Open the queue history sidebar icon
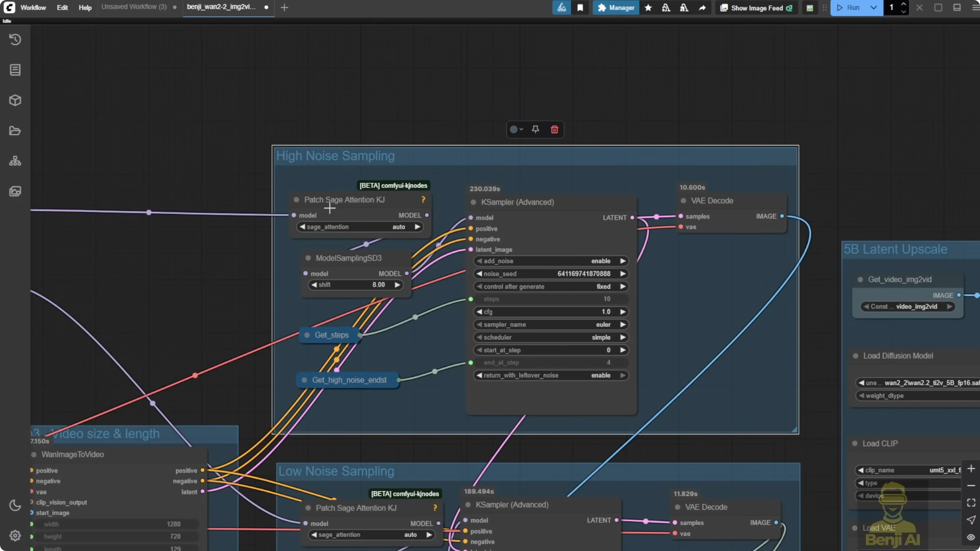The width and height of the screenshot is (980, 551). pos(15,40)
